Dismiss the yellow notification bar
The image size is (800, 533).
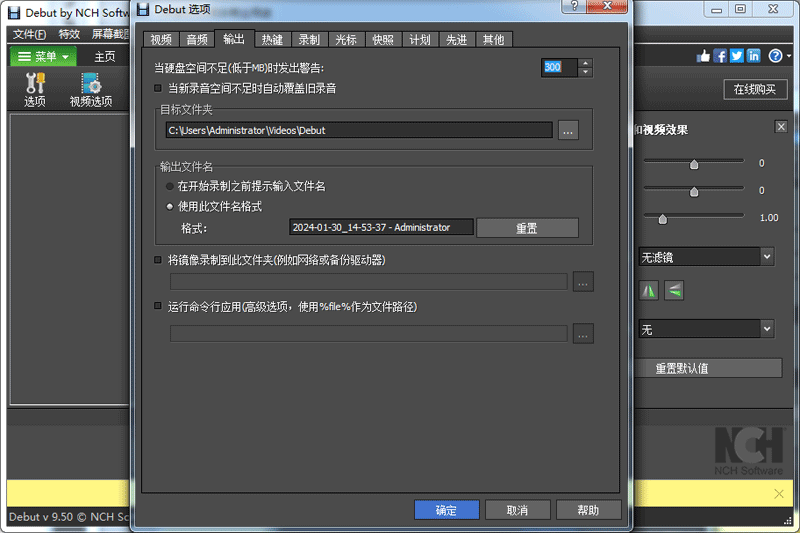(779, 493)
